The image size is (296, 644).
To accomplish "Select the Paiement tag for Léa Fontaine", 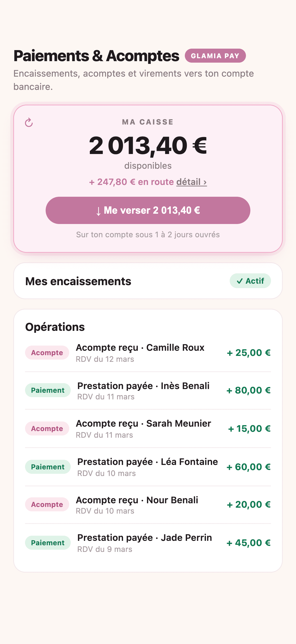I will tap(48, 467).
